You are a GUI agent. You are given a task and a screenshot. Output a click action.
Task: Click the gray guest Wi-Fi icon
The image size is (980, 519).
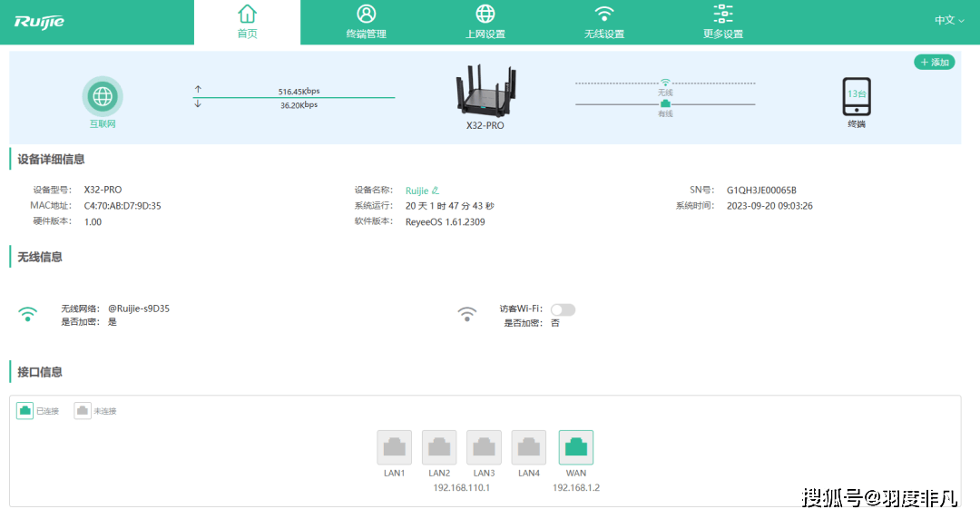click(x=466, y=314)
